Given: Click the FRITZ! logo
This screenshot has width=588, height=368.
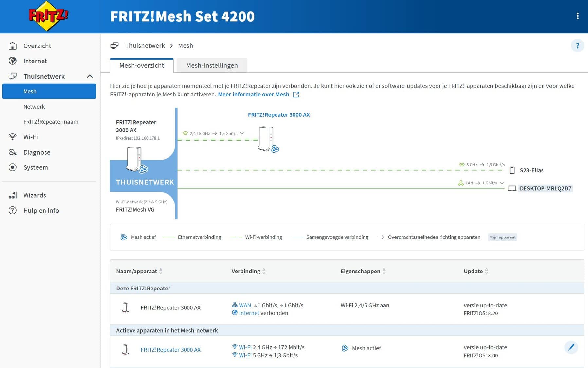Looking at the screenshot, I should (x=48, y=16).
